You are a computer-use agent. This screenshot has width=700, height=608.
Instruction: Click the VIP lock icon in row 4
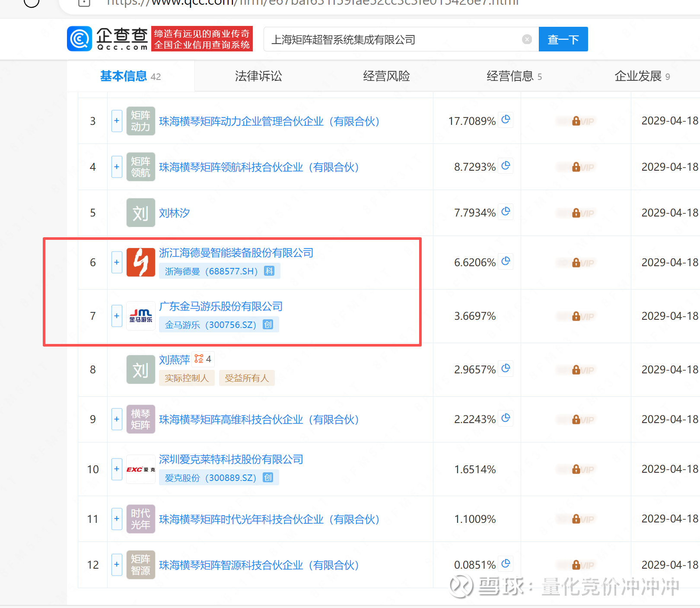point(576,167)
